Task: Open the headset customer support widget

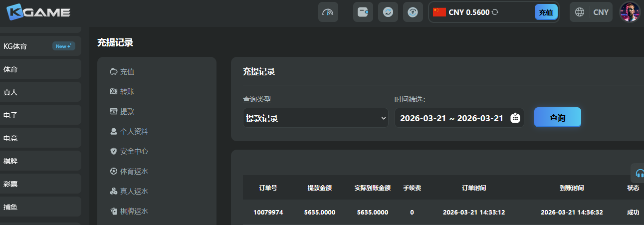Action: 639,174
